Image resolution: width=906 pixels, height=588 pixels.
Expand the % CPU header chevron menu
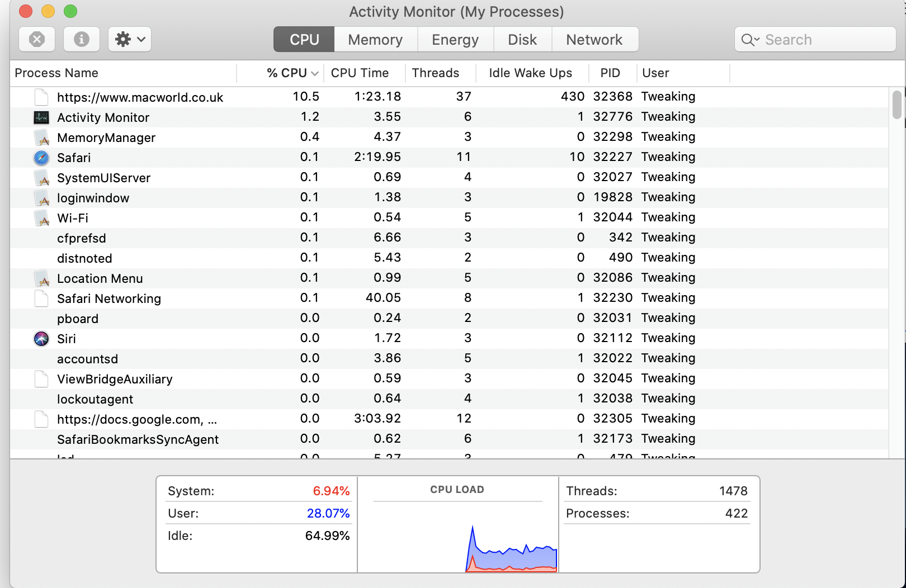[315, 73]
